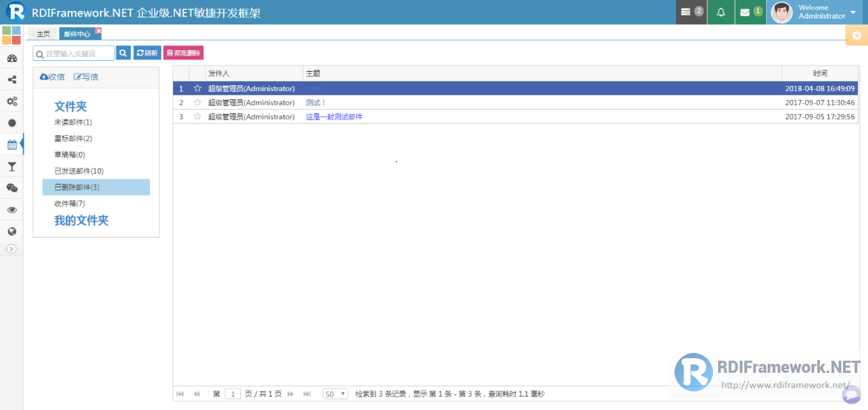868x410 pixels.
Task: Click the share icon in left sidebar
Action: [12, 80]
